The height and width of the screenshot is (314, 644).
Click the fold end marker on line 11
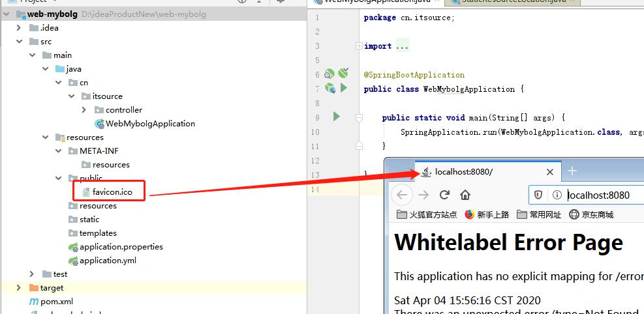point(359,145)
